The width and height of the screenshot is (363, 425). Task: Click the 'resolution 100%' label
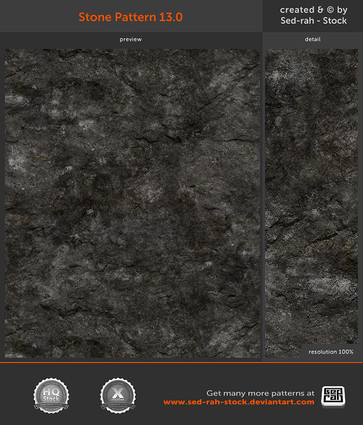pyautogui.click(x=331, y=352)
